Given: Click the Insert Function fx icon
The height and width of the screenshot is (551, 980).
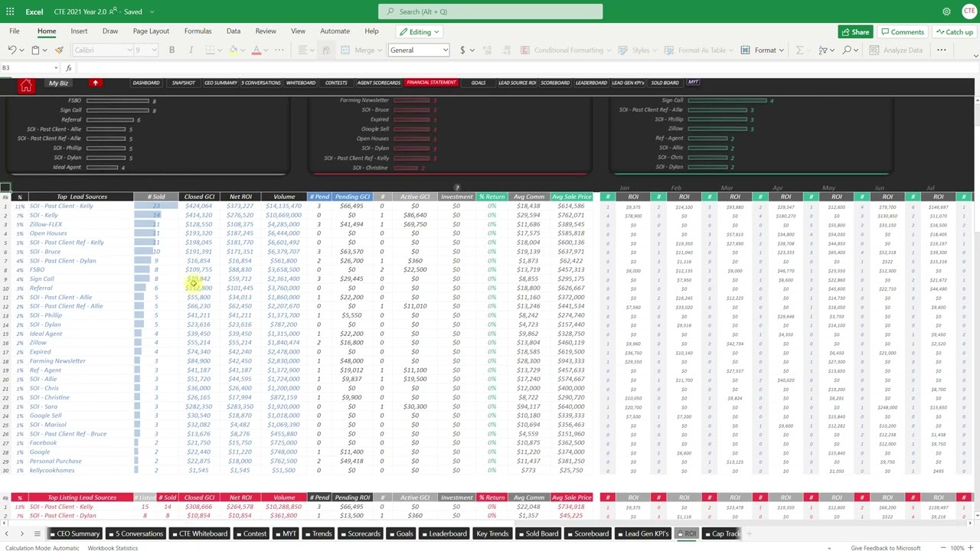Looking at the screenshot, I should pyautogui.click(x=68, y=68).
